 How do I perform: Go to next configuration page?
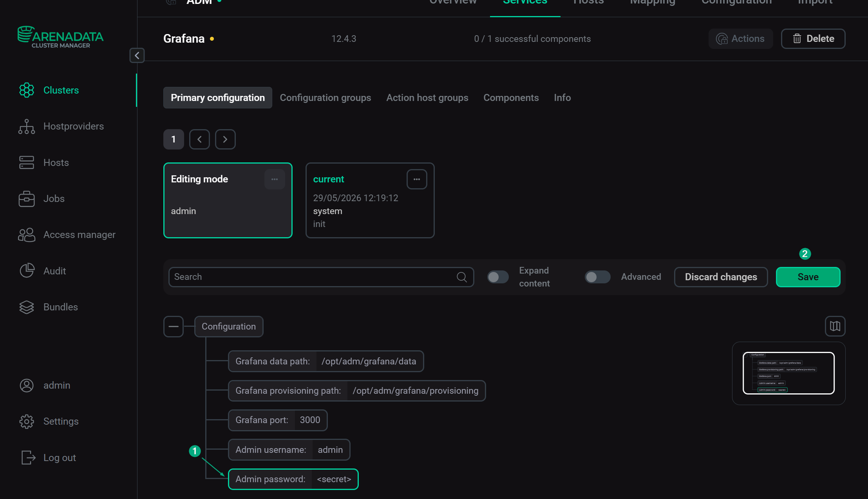(225, 139)
